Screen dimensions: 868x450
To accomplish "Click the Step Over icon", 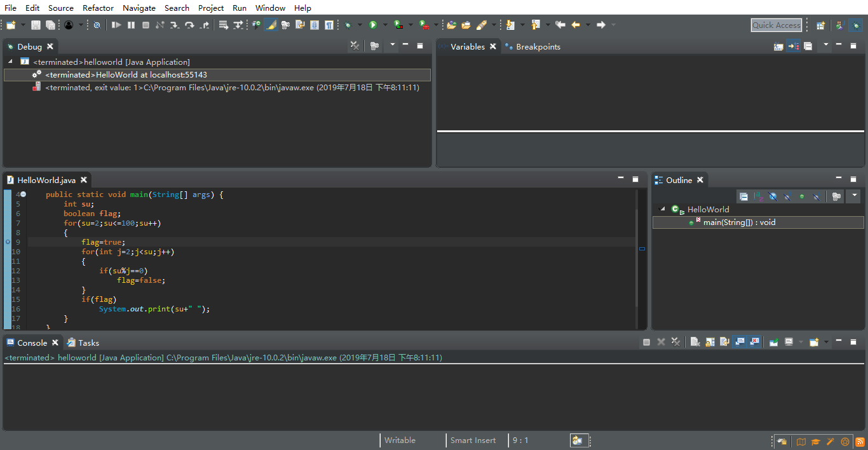I will tap(189, 25).
